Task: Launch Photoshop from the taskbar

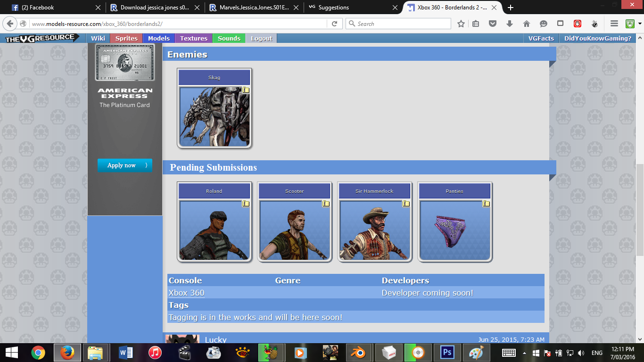Action: pyautogui.click(x=446, y=353)
